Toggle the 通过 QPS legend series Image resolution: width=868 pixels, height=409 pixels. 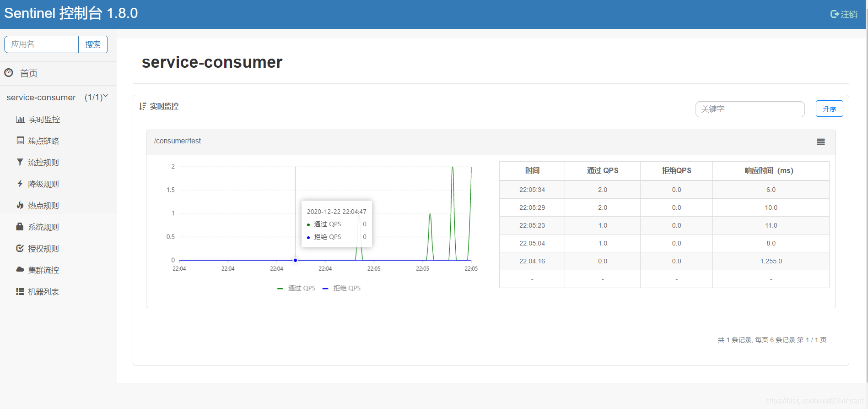297,288
